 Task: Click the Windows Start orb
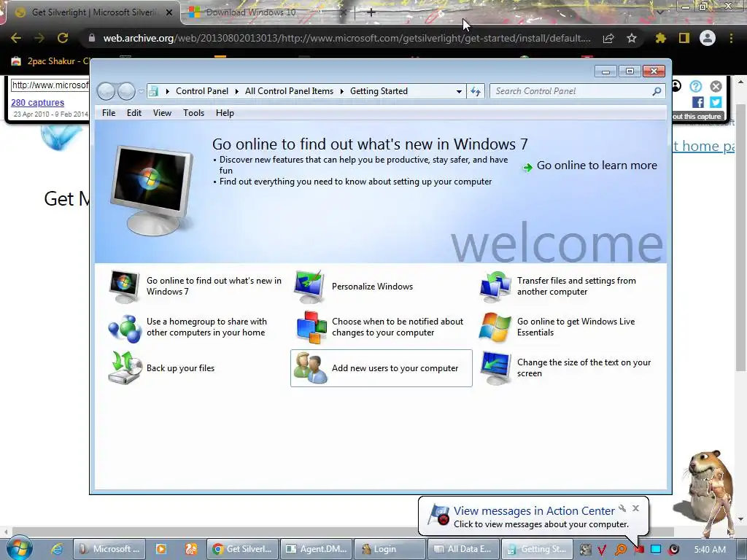pyautogui.click(x=20, y=548)
